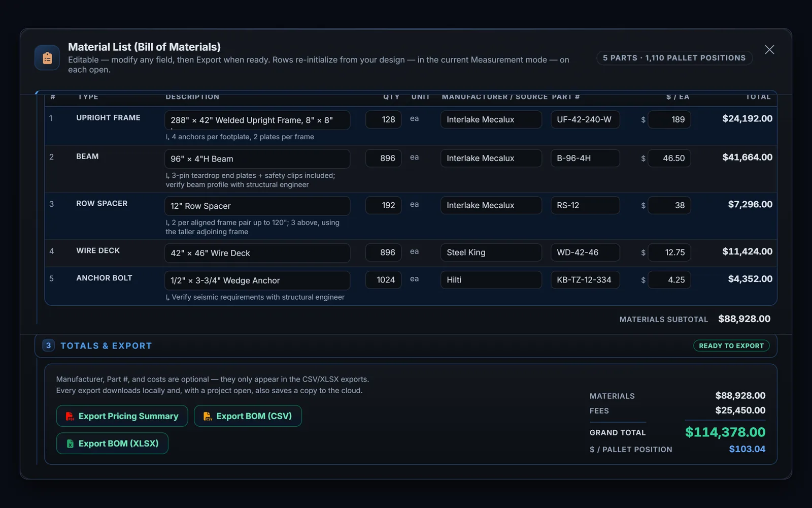Click total $11,424.00
Viewport: 812px width, 508px height.
(x=747, y=251)
